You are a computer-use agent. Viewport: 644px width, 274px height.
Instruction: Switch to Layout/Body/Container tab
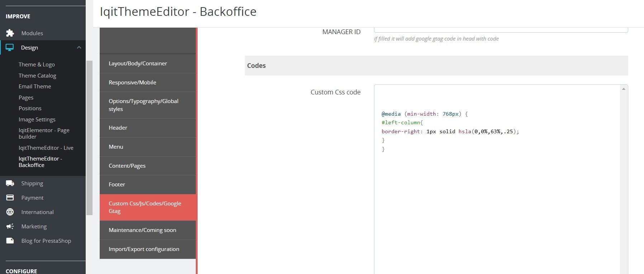tap(148, 64)
